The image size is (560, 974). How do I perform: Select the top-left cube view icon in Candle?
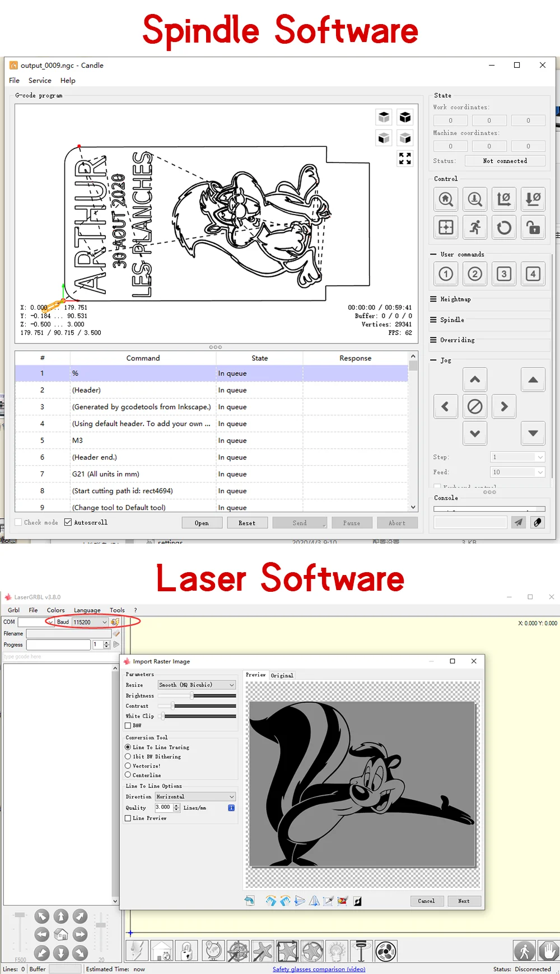[384, 117]
